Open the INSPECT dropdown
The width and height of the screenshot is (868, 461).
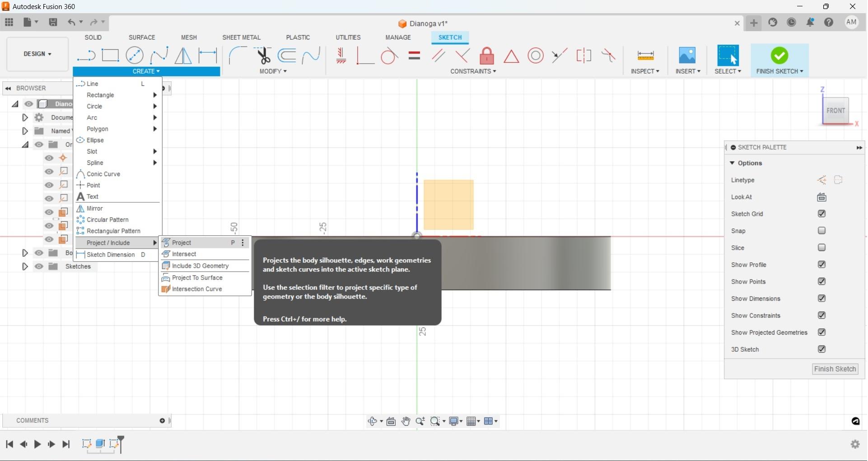pos(645,71)
